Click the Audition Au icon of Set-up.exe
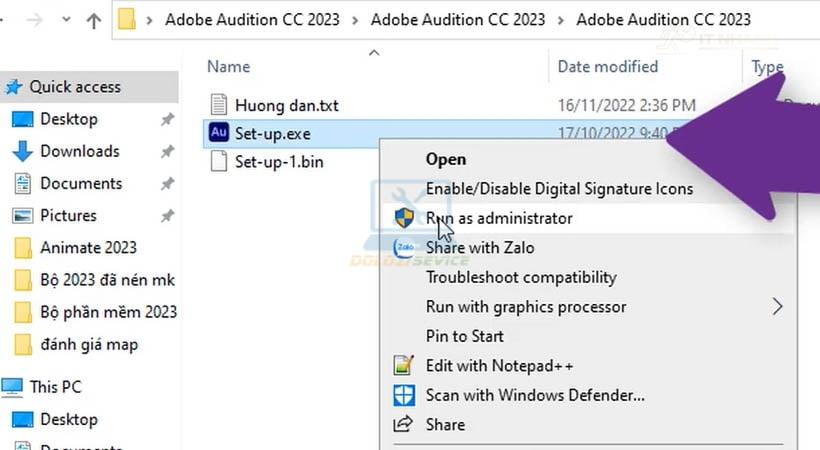The width and height of the screenshot is (820, 450). click(219, 132)
